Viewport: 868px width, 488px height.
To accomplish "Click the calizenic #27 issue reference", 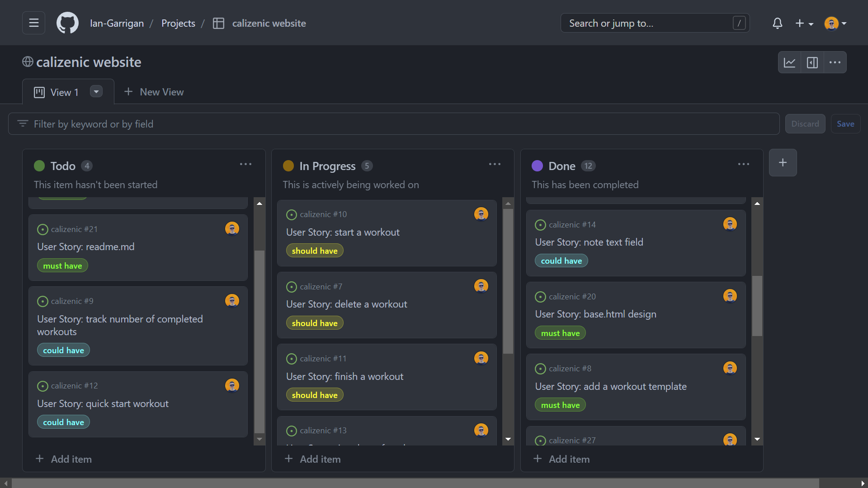I will [572, 440].
